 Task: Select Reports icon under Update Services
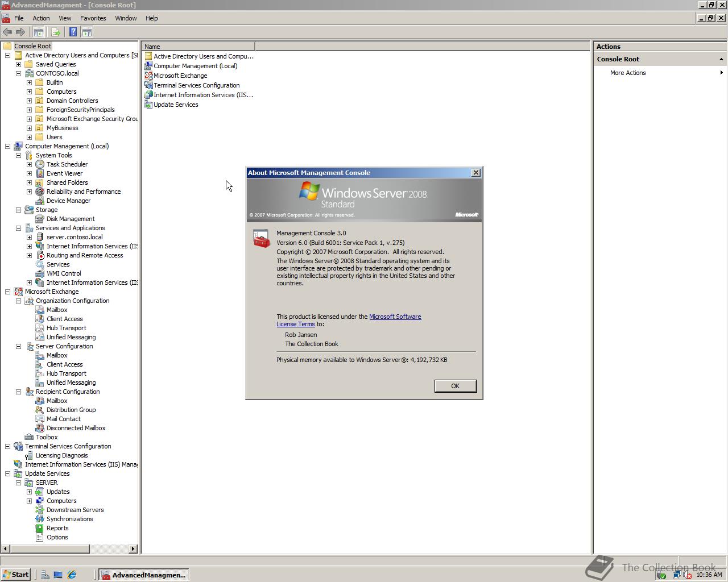[40, 528]
